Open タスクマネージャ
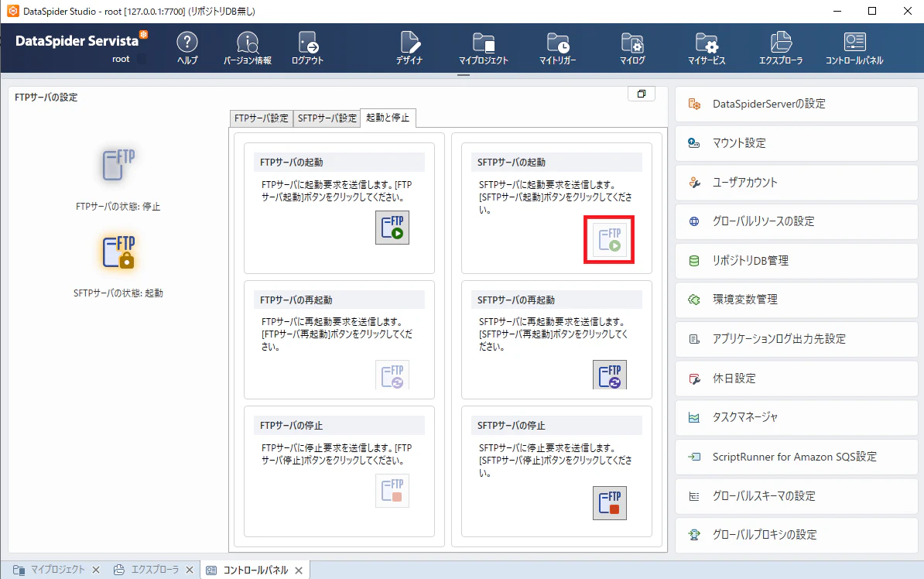The image size is (924, 579). (x=796, y=417)
